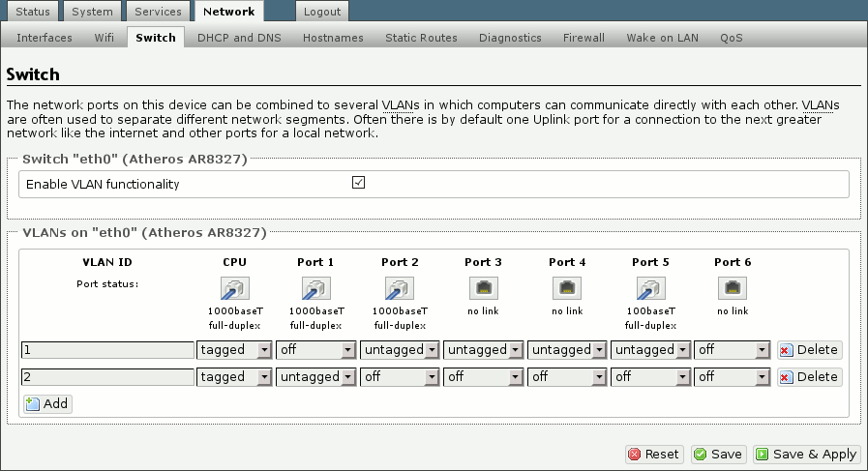This screenshot has width=868, height=471.
Task: Open the System main tab
Action: pos(92,11)
